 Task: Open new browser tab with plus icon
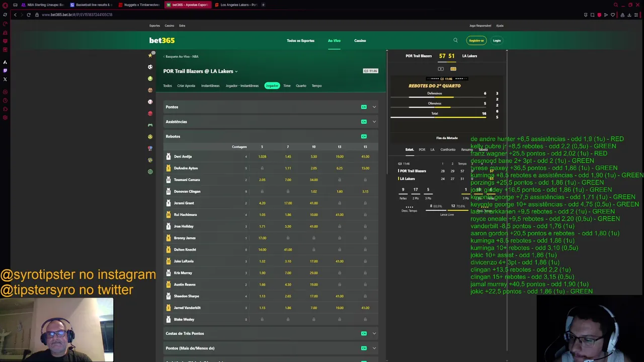coord(263,5)
